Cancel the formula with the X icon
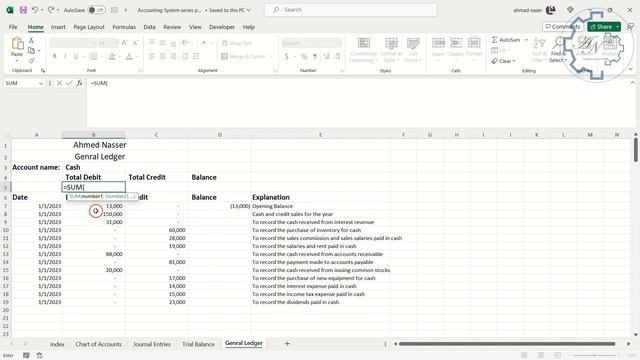 pyautogui.click(x=59, y=83)
